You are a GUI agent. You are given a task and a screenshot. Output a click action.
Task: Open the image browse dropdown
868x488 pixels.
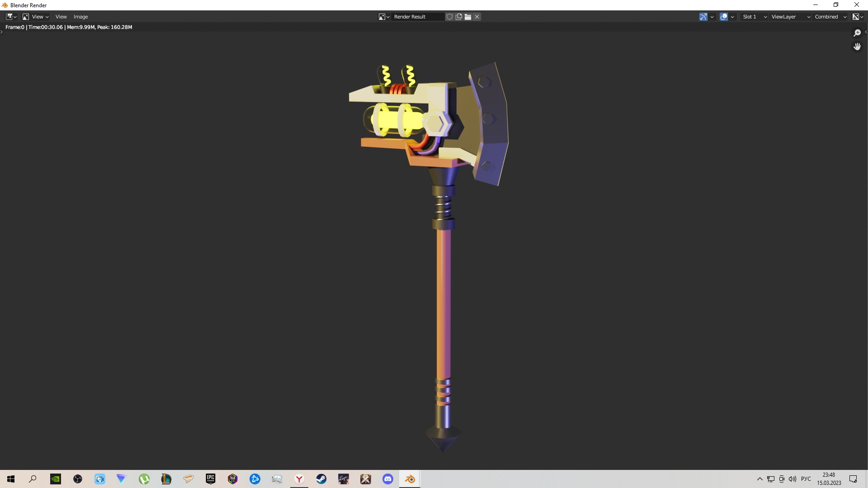384,17
